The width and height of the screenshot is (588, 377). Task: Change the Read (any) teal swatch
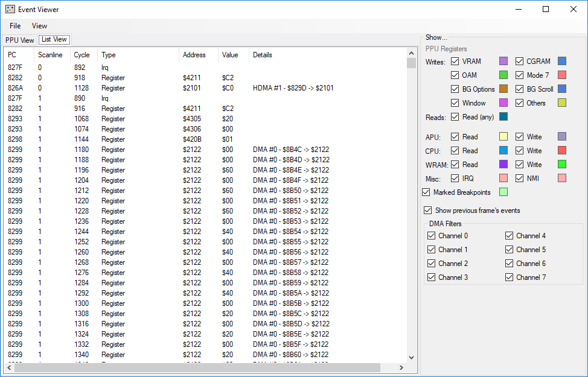click(x=503, y=116)
